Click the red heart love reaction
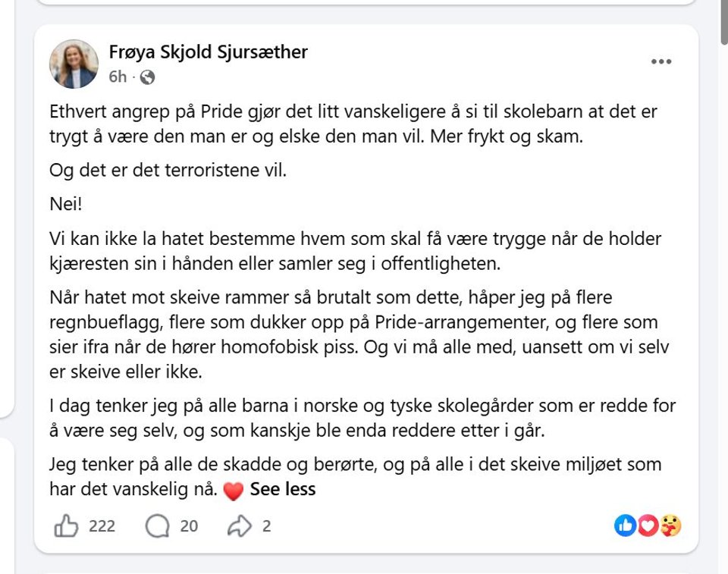Viewport: 728px width, 574px height. click(648, 525)
